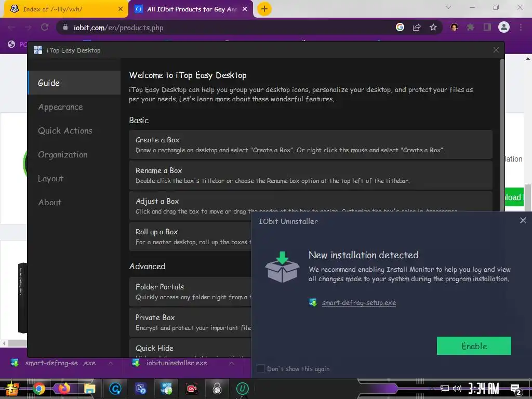Go to the Organization section
Screen dimensions: 532x399
click(x=63, y=155)
